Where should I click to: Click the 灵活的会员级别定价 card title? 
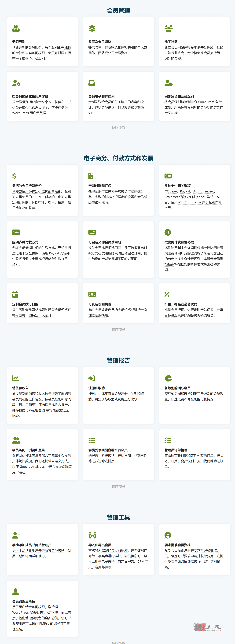click(27, 186)
